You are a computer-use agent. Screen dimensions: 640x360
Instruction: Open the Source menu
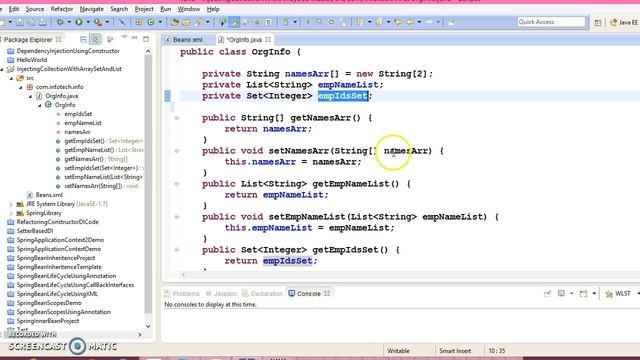(35, 9)
